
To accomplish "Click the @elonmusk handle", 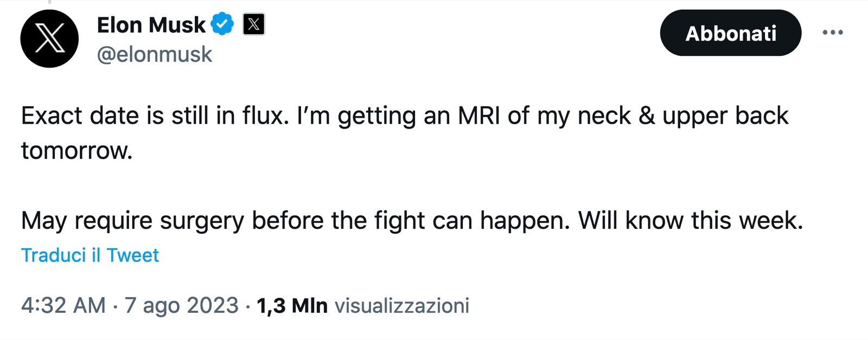I will click(155, 54).
